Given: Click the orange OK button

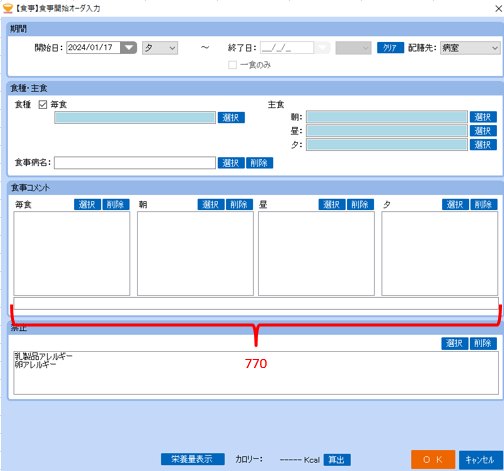Looking at the screenshot, I should click(433, 460).
